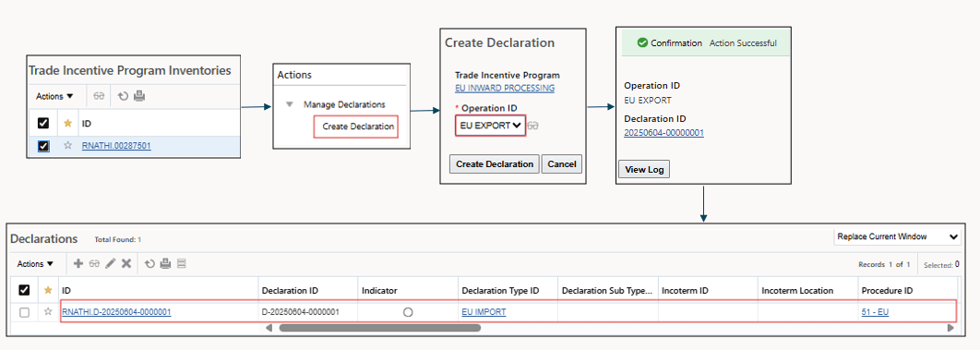Click gold star header icon in Inventories table
This screenshot has width=980, height=350.
point(68,123)
